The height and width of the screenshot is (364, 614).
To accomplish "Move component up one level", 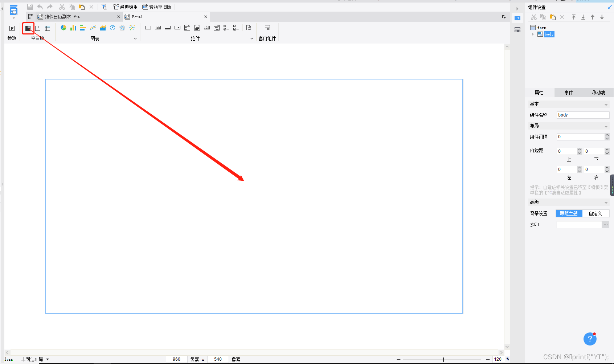I will click(x=593, y=17).
